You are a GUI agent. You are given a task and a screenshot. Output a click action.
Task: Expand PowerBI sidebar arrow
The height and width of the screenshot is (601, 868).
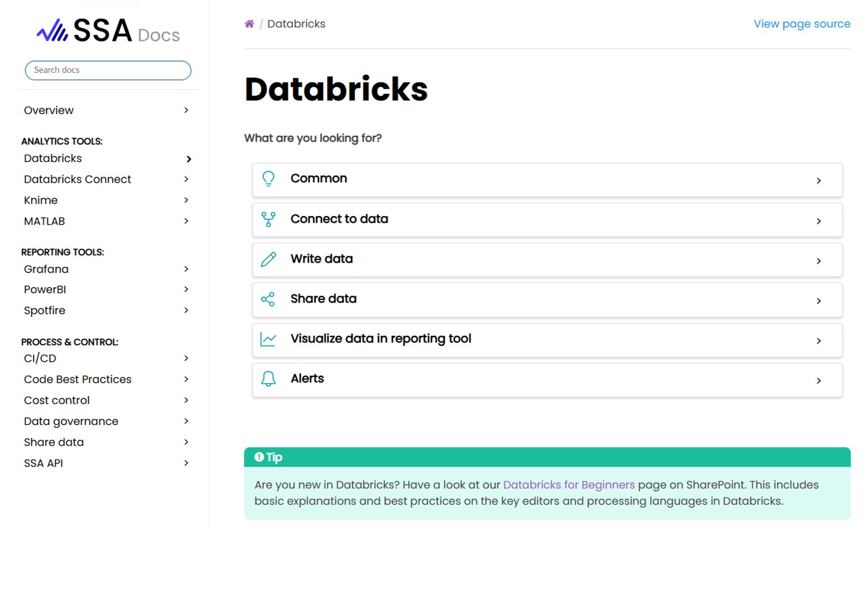[x=186, y=289]
